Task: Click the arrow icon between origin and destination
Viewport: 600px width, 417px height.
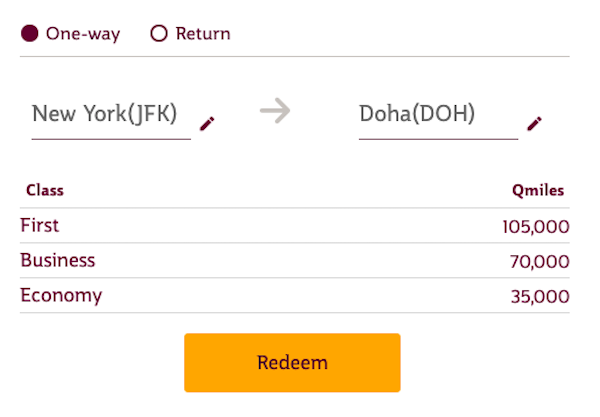Action: 274,110
